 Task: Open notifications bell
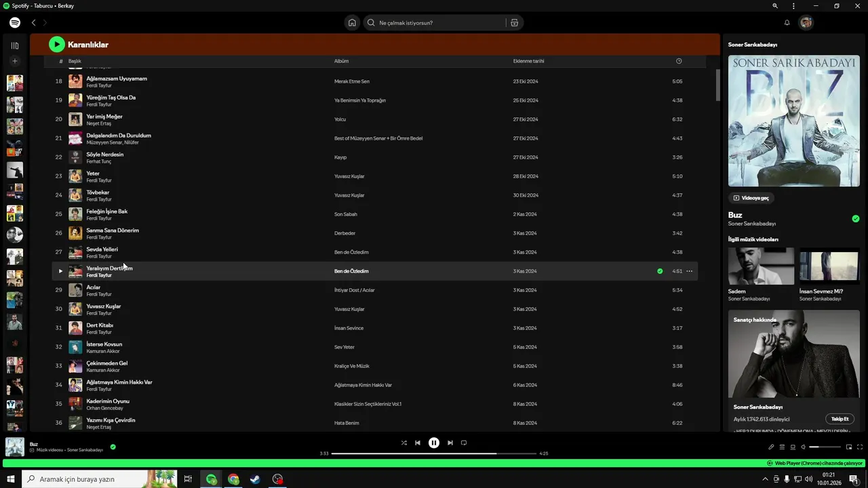(x=787, y=22)
